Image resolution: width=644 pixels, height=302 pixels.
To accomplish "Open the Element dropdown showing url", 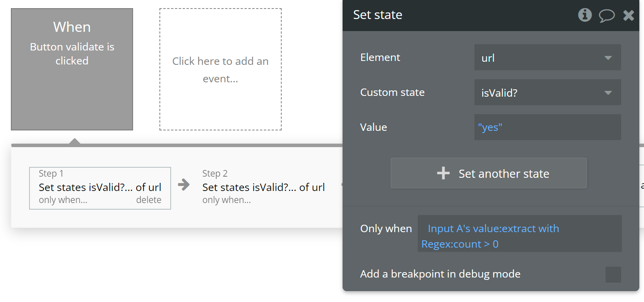I will [539, 57].
